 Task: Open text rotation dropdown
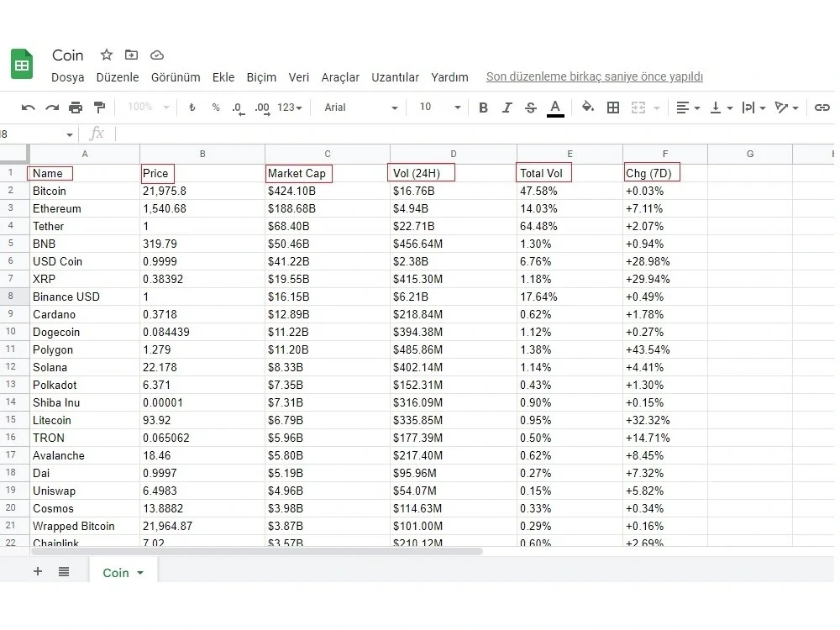[x=787, y=108]
